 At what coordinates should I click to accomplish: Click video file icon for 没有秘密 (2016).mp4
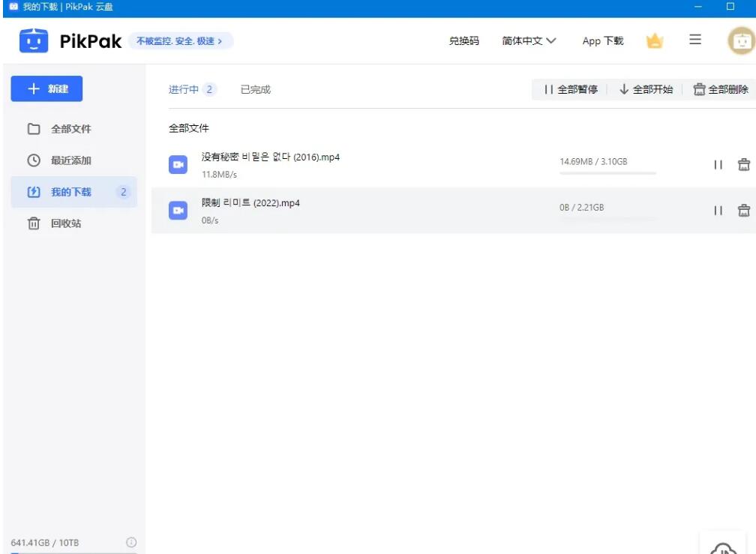tap(178, 165)
